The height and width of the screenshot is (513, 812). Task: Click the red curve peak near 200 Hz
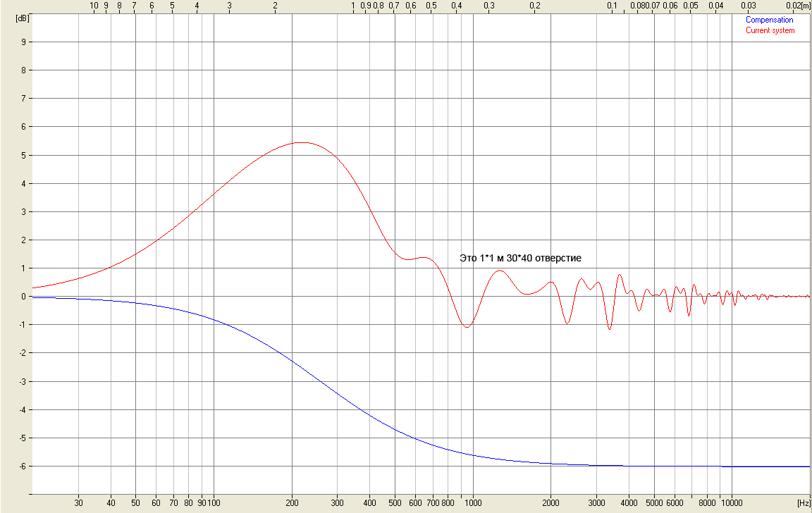pyautogui.click(x=302, y=142)
